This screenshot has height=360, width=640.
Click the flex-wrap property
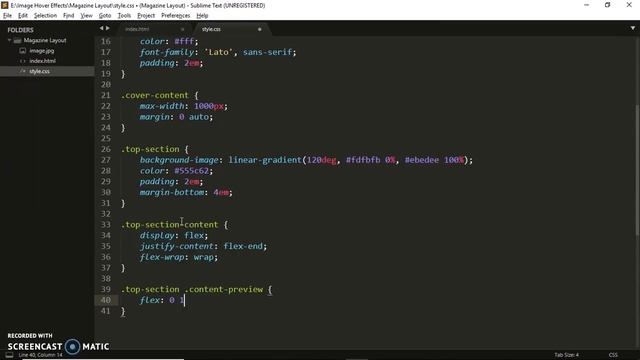point(162,257)
